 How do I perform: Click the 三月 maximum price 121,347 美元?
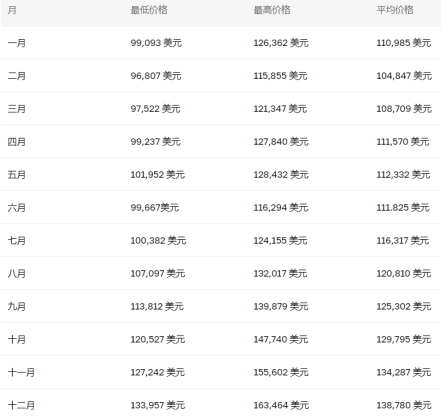click(280, 109)
